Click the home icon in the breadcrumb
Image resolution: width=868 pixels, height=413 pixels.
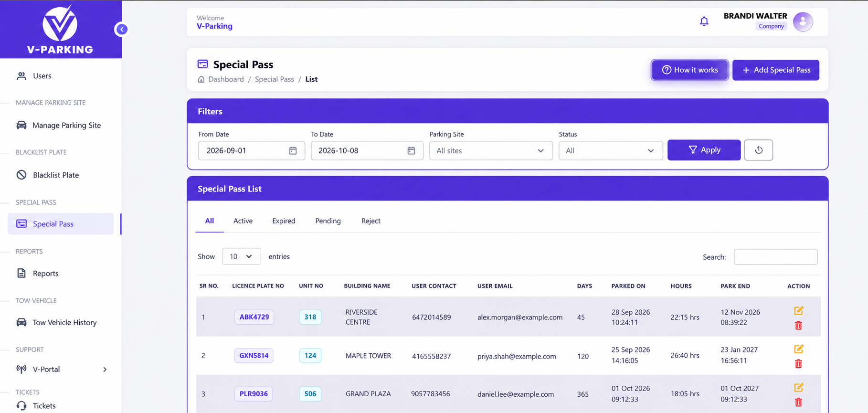pyautogui.click(x=201, y=79)
